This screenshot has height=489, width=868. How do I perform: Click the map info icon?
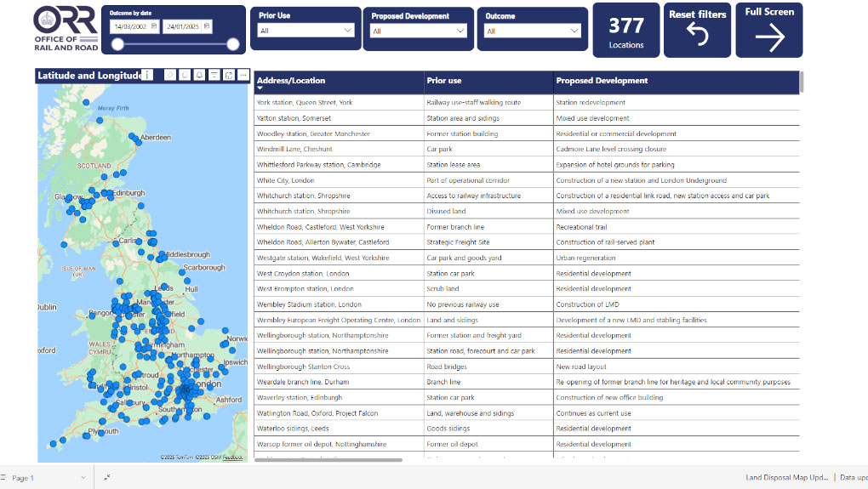pos(148,76)
